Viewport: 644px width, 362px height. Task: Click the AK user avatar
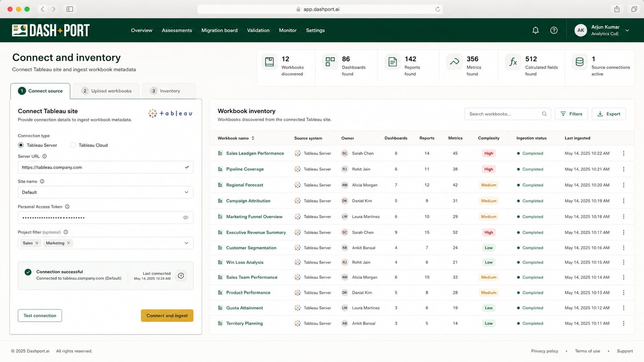[x=580, y=30]
